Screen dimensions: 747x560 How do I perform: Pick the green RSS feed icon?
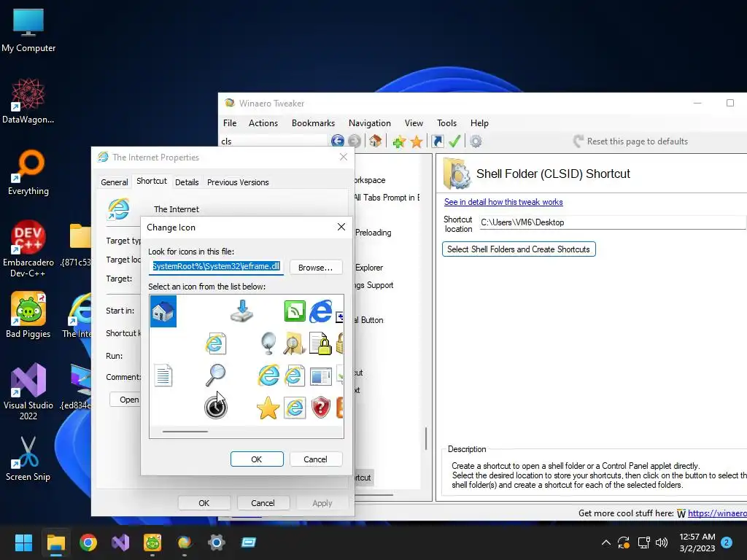point(295,311)
